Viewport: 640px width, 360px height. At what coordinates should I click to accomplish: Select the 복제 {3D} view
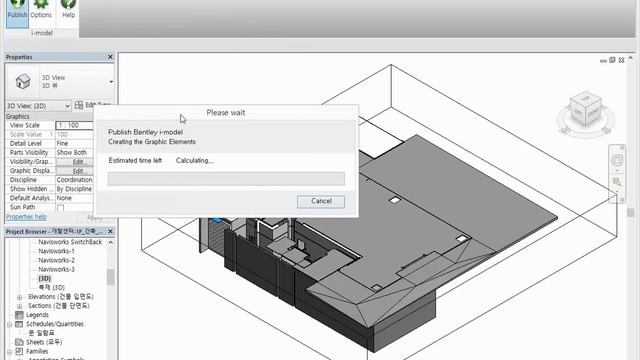click(51, 287)
